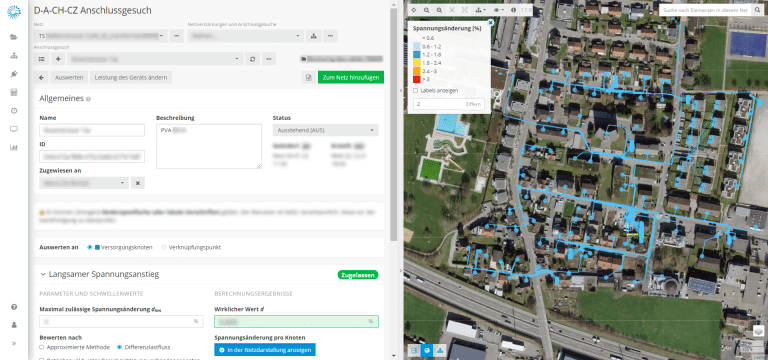Expand the sidebar with double chevron icon
The height and width of the screenshot is (360, 768).
[14, 343]
